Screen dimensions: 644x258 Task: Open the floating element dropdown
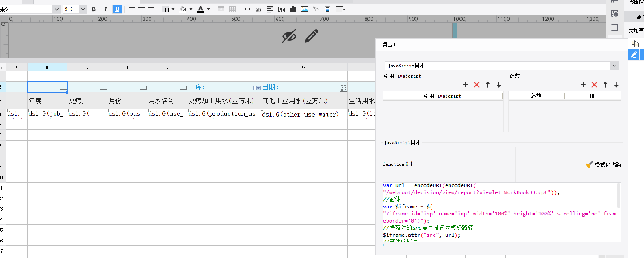click(x=340, y=9)
